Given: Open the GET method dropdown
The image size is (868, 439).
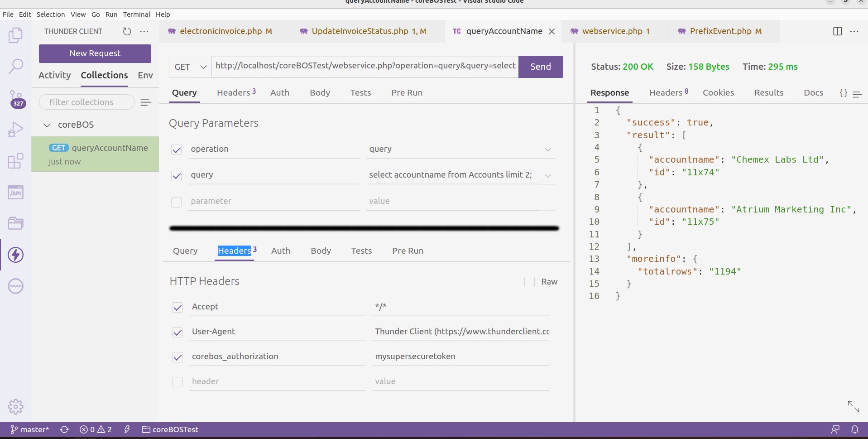Looking at the screenshot, I should 190,67.
